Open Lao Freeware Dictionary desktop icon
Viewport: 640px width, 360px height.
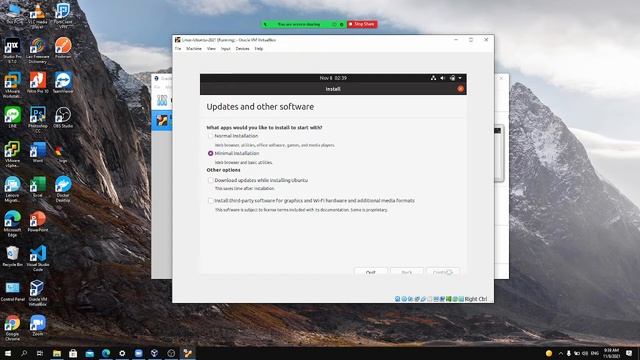(38, 50)
